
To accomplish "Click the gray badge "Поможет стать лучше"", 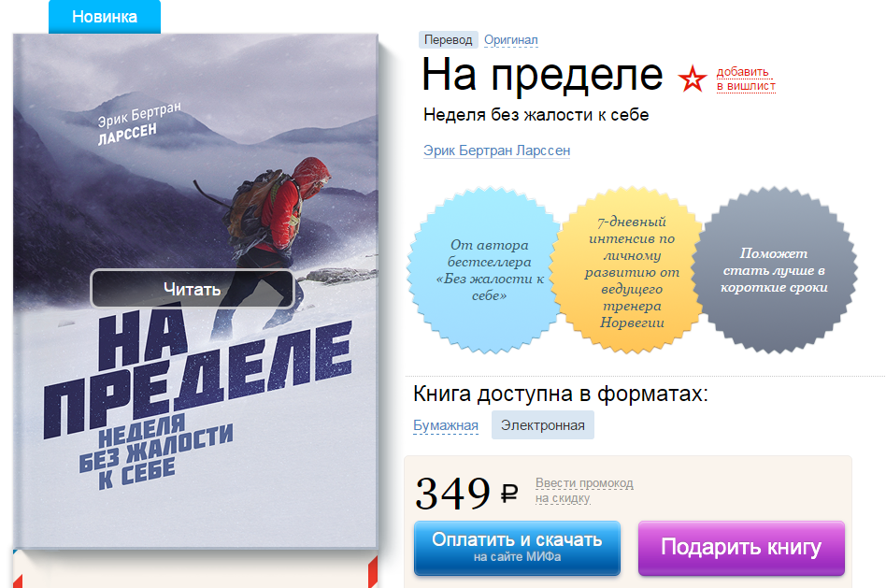I will (774, 270).
